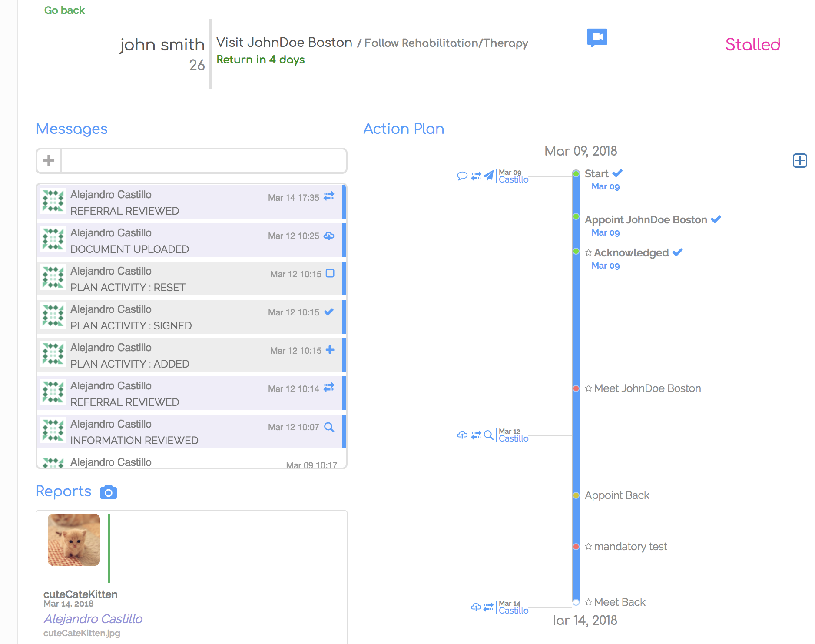Toggle the star next to Acknowledged
Screen dimensions: 815x644
coord(589,252)
